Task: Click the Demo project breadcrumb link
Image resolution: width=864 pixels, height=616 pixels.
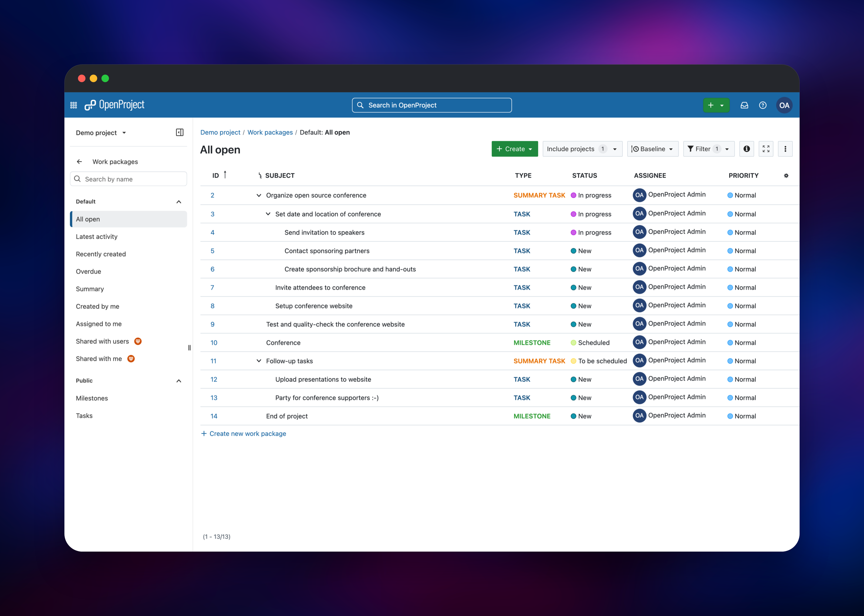Action: point(220,132)
